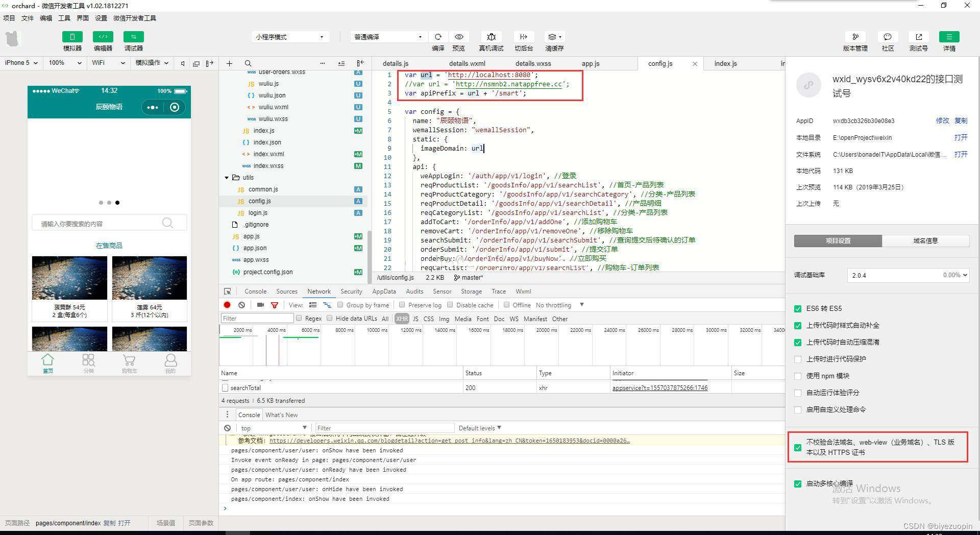The height and width of the screenshot is (535, 980).
Task: Search files with the magnifier icon
Action: coord(248,63)
